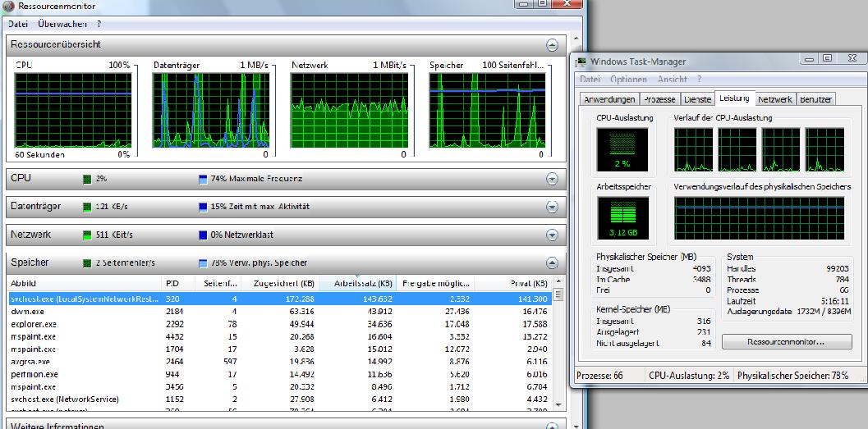The height and width of the screenshot is (429, 868).
Task: Click the Laufzeit value 5:16:11
Action: click(836, 301)
